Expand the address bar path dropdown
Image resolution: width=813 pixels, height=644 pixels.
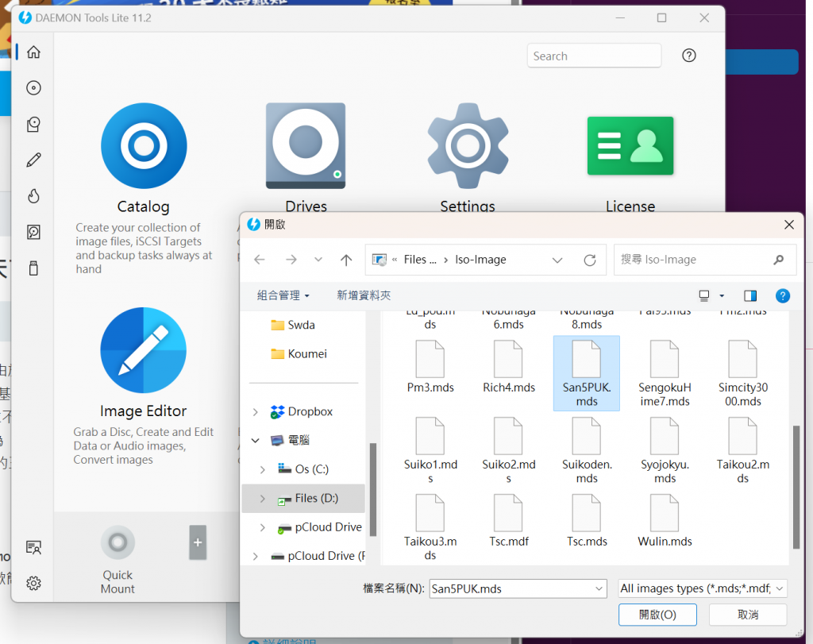557,260
